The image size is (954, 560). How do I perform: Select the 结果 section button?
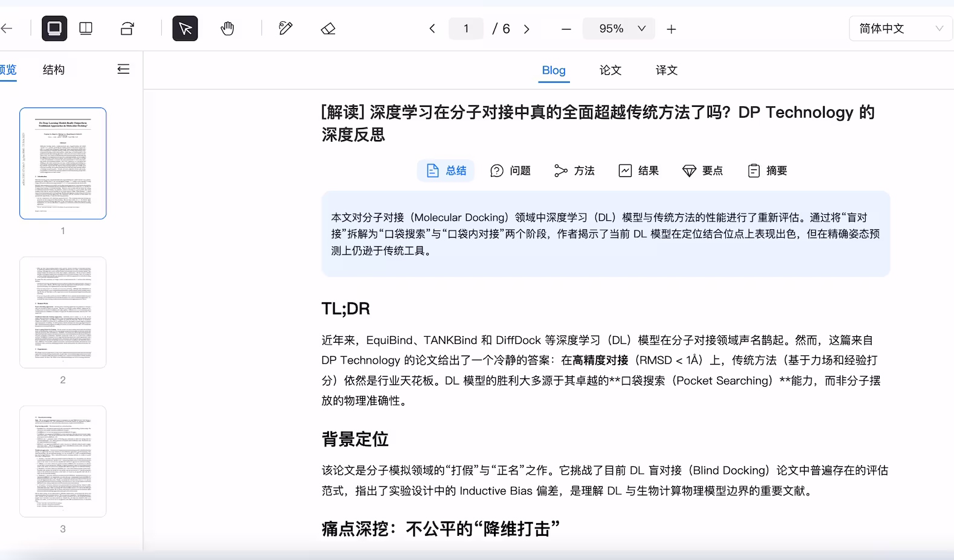coord(639,171)
